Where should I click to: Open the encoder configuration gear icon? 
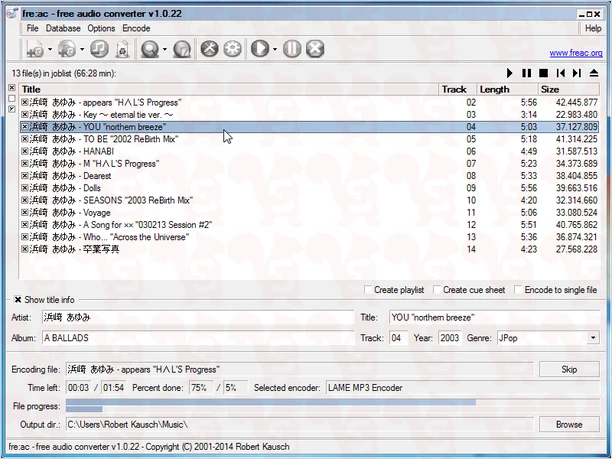(x=232, y=49)
